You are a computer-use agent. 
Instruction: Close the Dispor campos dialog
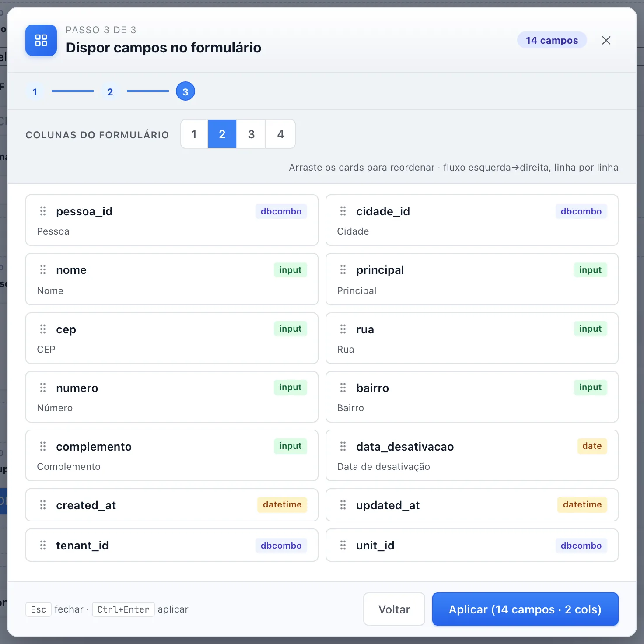coord(606,40)
